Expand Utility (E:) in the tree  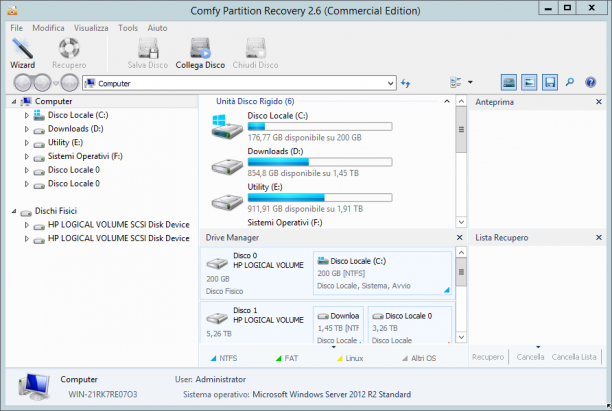(x=27, y=142)
